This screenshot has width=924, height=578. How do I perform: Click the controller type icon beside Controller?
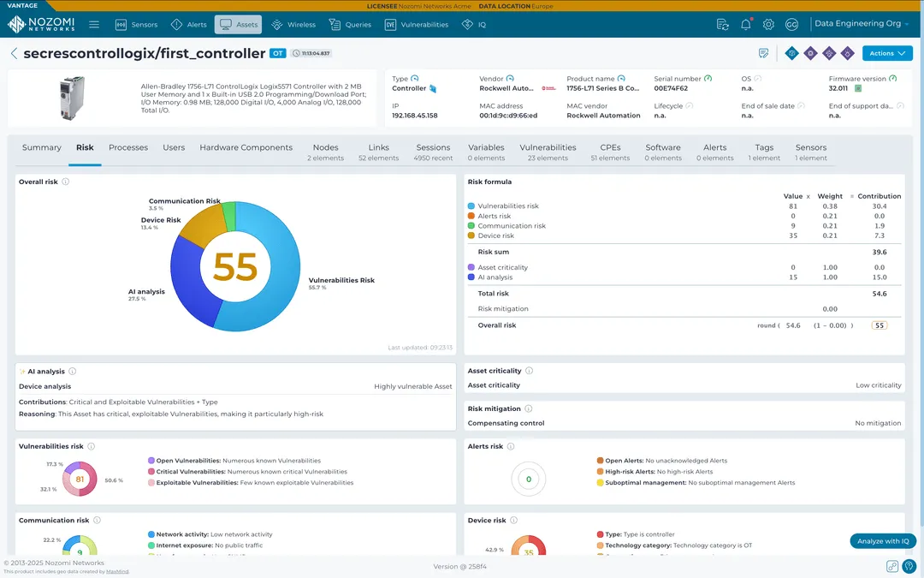433,88
